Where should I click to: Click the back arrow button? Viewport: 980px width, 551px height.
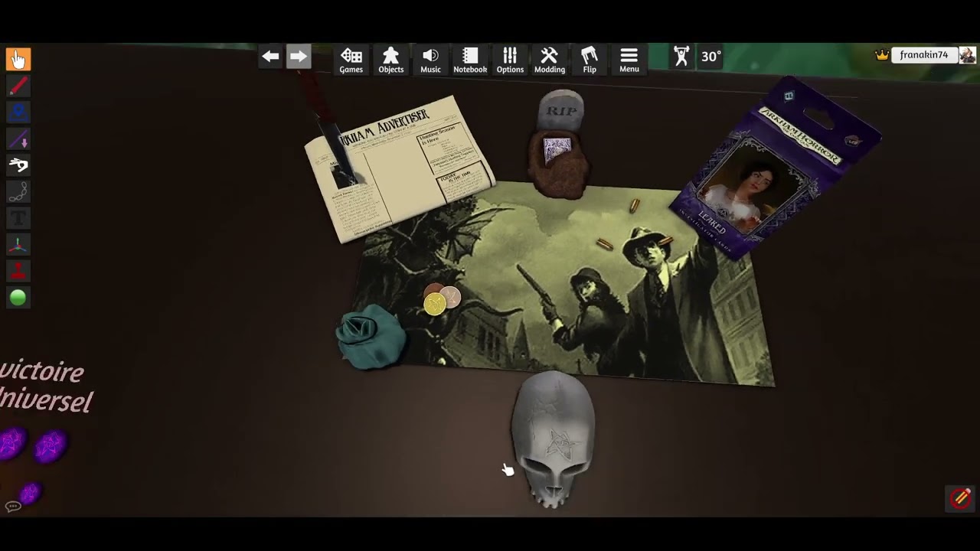coord(270,57)
